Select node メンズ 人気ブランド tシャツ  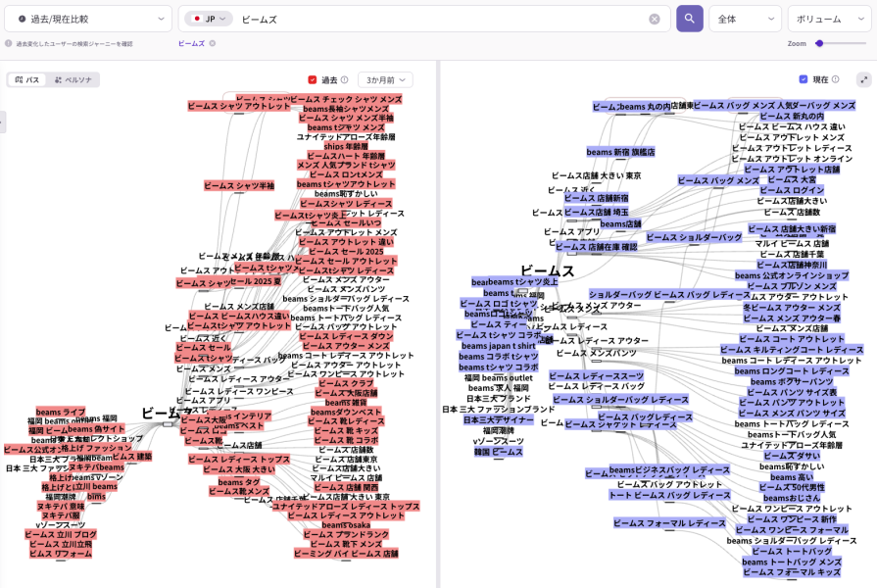pyautogui.click(x=346, y=165)
